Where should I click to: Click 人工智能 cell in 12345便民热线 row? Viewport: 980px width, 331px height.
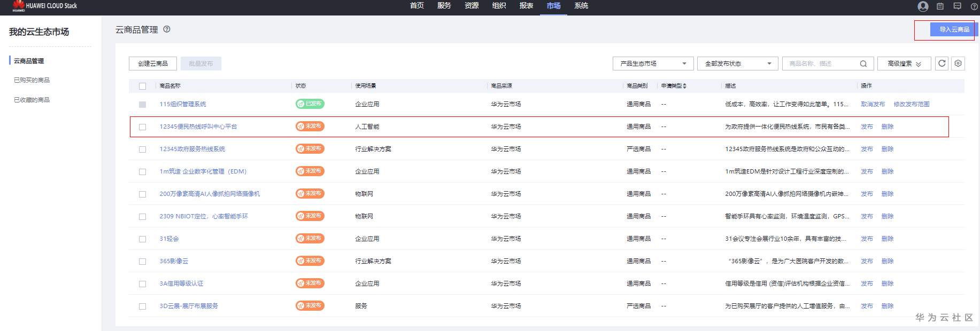pos(367,127)
